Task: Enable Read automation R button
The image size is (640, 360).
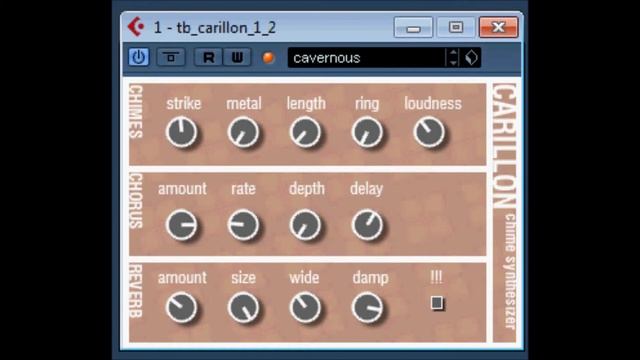Action: [208, 57]
